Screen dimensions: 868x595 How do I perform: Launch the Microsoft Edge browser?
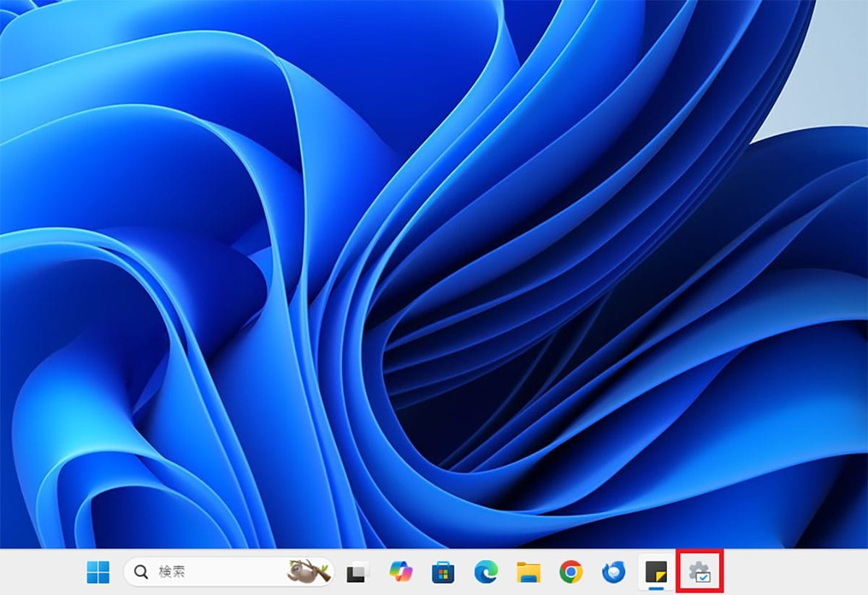[x=485, y=573]
